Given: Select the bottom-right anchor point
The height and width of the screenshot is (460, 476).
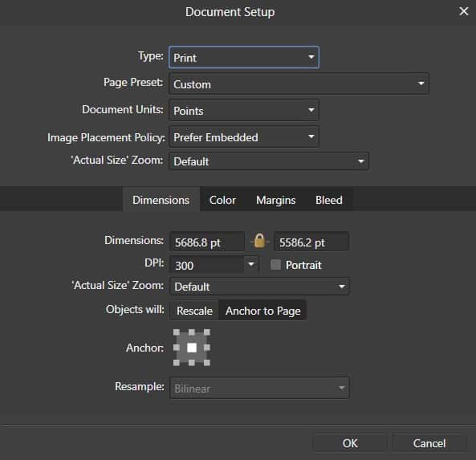Looking at the screenshot, I should click(207, 363).
